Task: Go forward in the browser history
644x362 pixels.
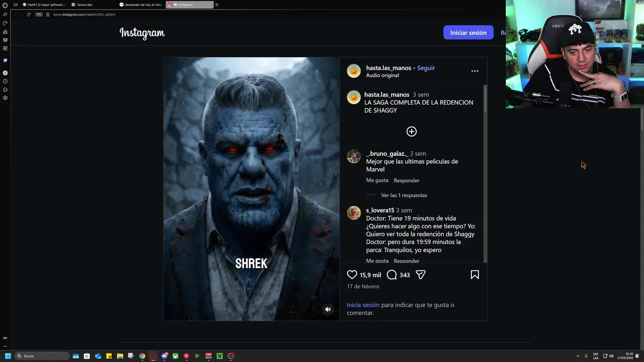Action: (x=22, y=15)
